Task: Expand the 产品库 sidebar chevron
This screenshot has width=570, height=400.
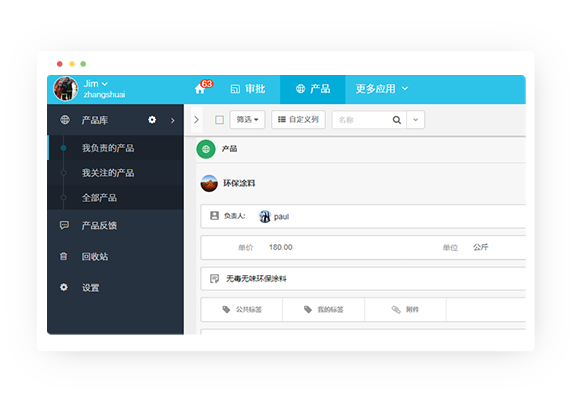Action: point(172,120)
